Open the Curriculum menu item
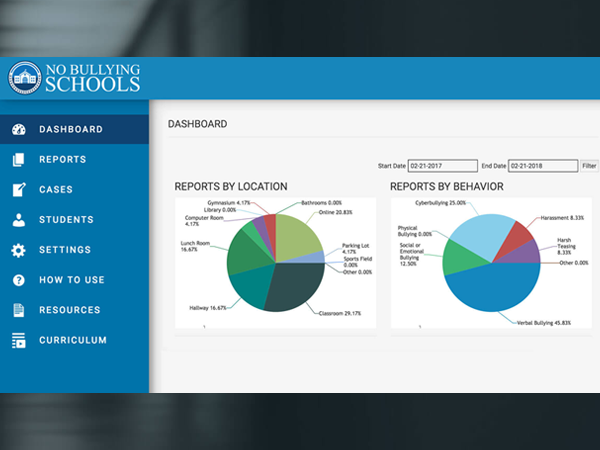The width and height of the screenshot is (600, 450). (74, 340)
